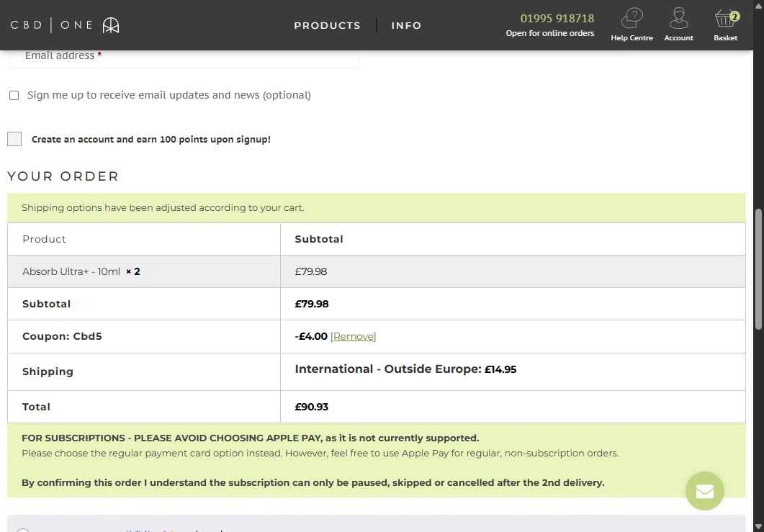Click the shipping cost £14.95
The height and width of the screenshot is (532, 764).
click(500, 370)
